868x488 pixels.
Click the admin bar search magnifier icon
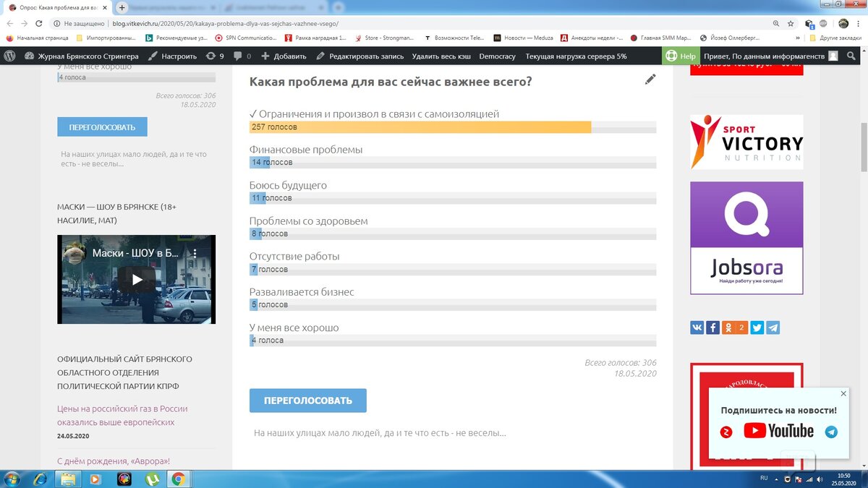[x=853, y=56]
